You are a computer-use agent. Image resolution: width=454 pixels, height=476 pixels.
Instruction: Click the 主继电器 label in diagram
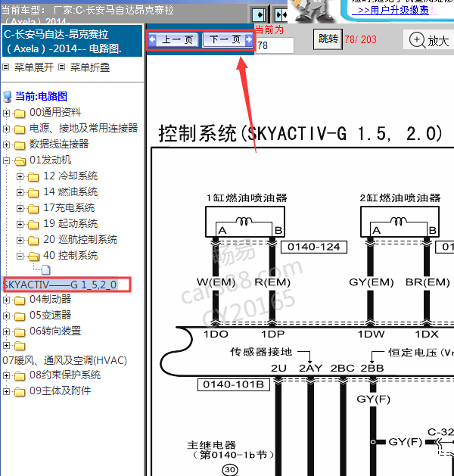point(212,445)
